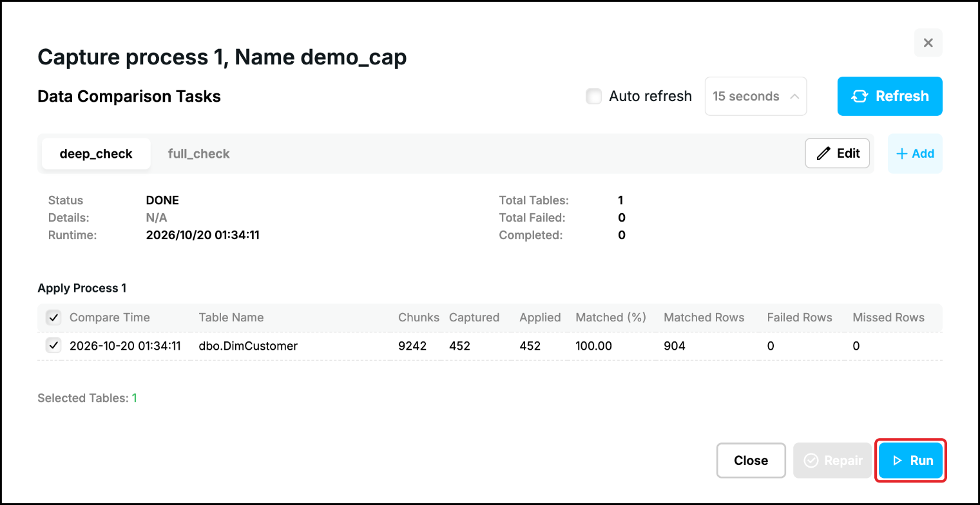Enable the Auto refresh checkbox
Viewport: 980px width, 505px height.
[x=593, y=97]
